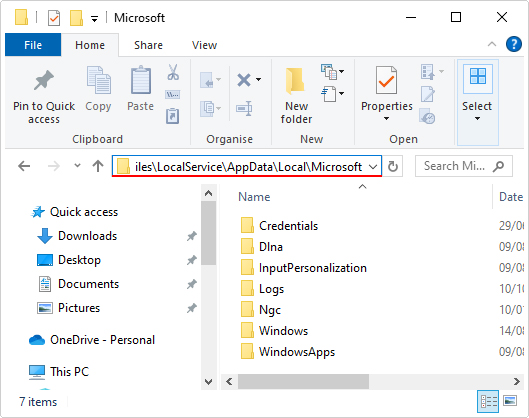Image resolution: width=529 pixels, height=418 pixels.
Task: Select OneDrive - Personal
Action: tap(102, 340)
